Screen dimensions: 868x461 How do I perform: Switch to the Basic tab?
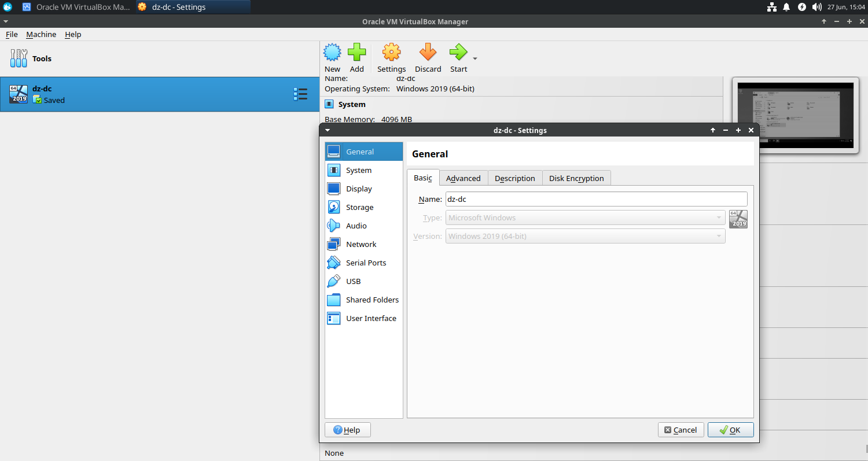click(x=423, y=178)
